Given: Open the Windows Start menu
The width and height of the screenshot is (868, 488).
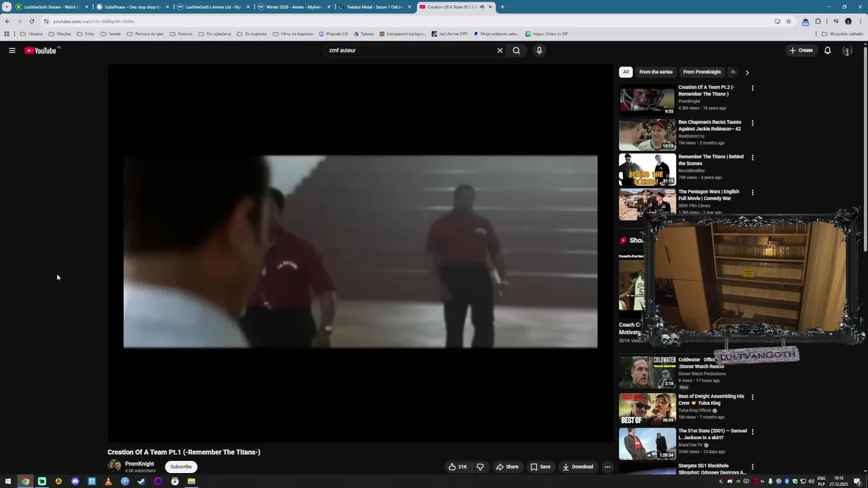Looking at the screenshot, I should click(x=8, y=481).
